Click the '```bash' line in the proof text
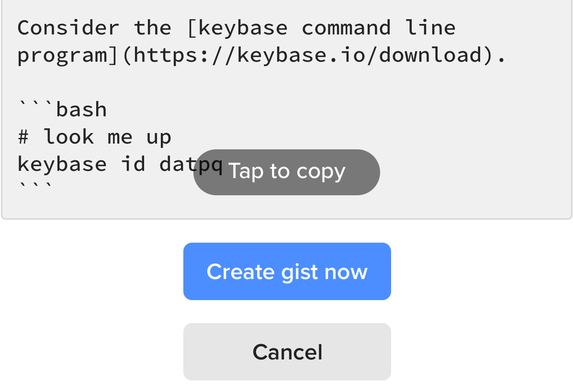 click(62, 110)
